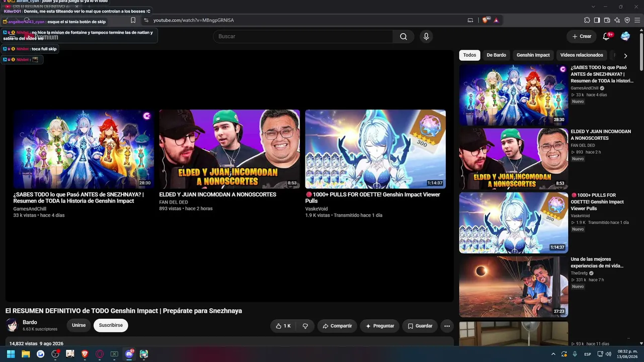This screenshot has width=644, height=362.
Task: Open Brave Rewards triangle icon
Action: coord(496,20)
